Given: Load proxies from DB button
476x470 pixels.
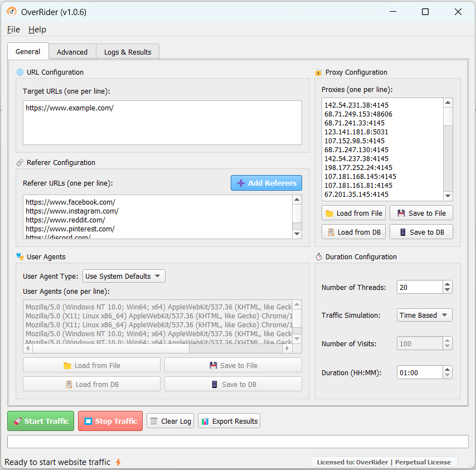Looking at the screenshot, I should pyautogui.click(x=353, y=232).
